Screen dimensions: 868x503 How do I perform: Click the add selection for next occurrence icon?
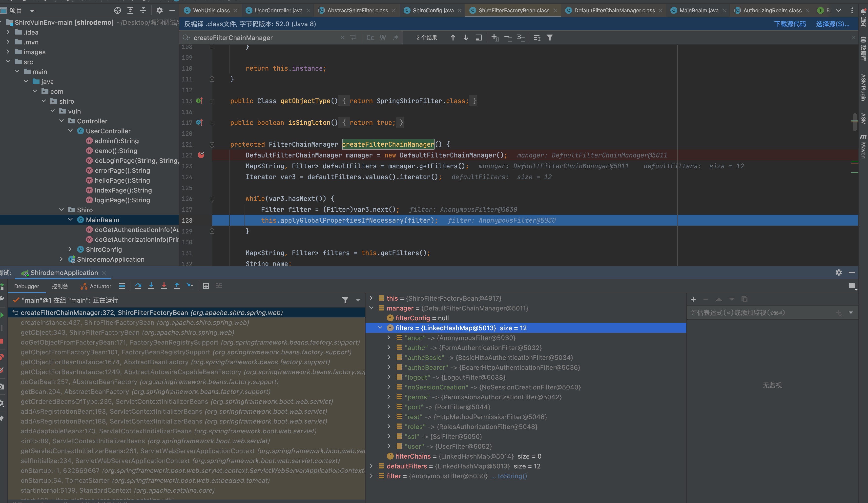coord(495,38)
